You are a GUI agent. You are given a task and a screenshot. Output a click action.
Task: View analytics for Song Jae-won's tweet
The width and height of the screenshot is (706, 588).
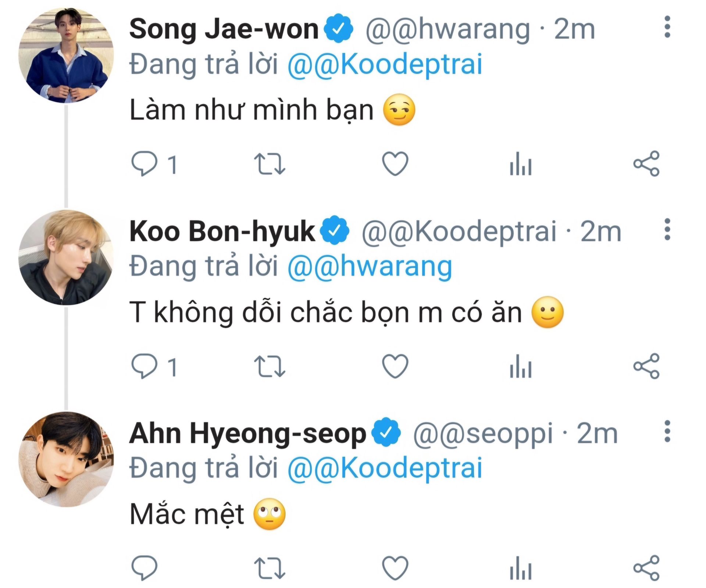pos(521,164)
